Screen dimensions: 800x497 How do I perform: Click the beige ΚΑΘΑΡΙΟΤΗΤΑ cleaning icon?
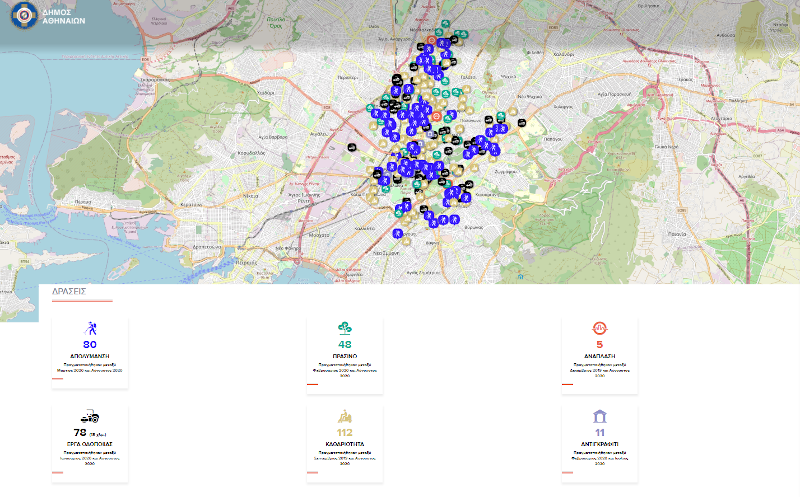coord(345,416)
